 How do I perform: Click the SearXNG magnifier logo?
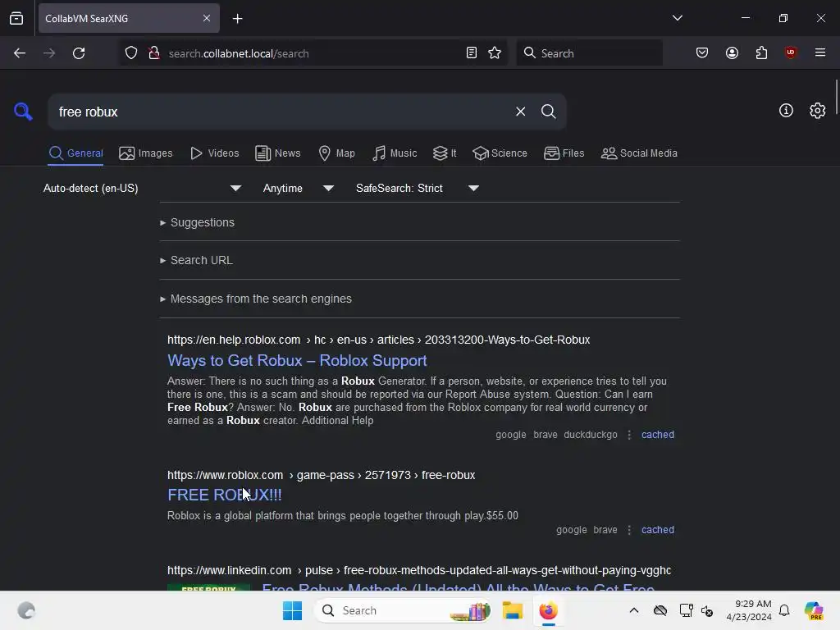click(23, 112)
